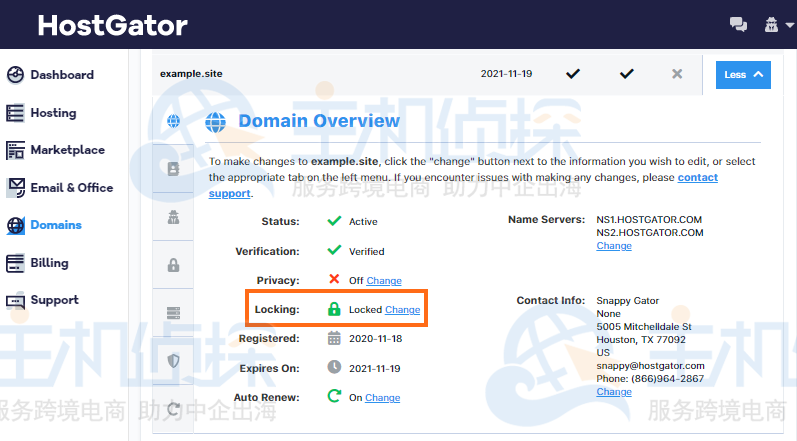Open the chat messages icon in header

tap(739, 25)
